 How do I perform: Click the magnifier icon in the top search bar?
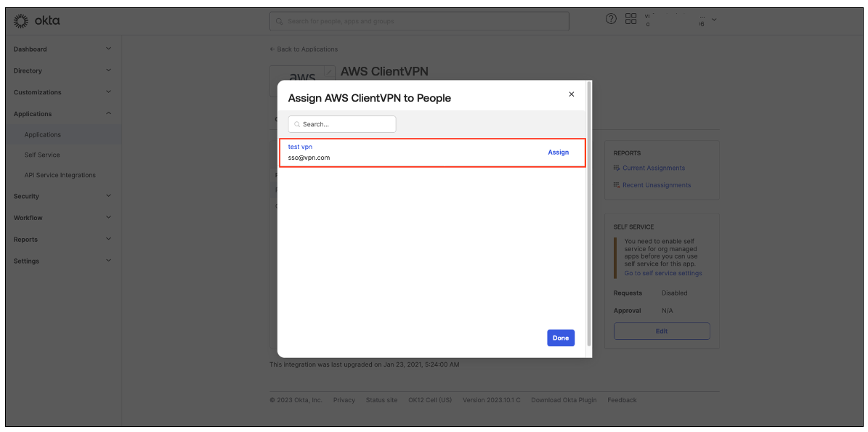[280, 22]
